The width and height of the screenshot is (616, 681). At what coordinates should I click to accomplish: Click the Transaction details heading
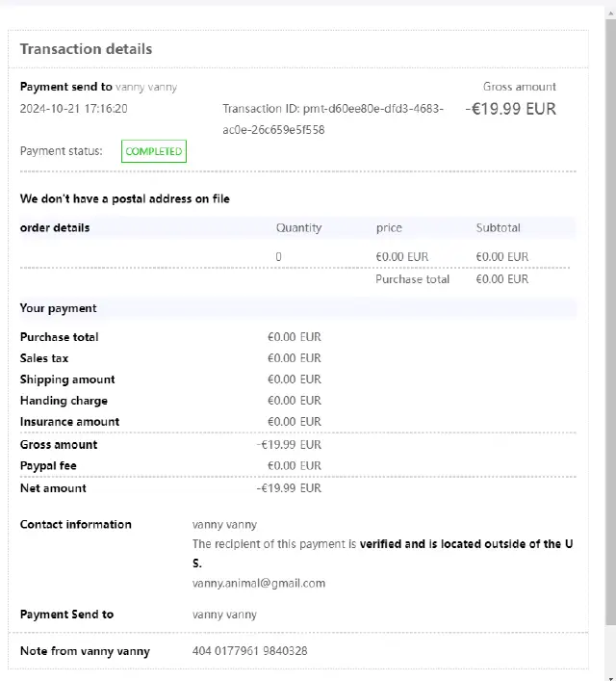(x=86, y=49)
